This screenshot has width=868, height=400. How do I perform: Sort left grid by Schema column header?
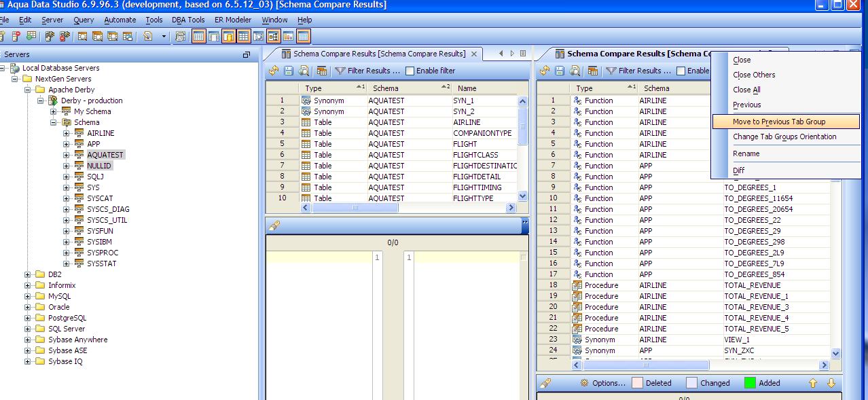[x=410, y=88]
